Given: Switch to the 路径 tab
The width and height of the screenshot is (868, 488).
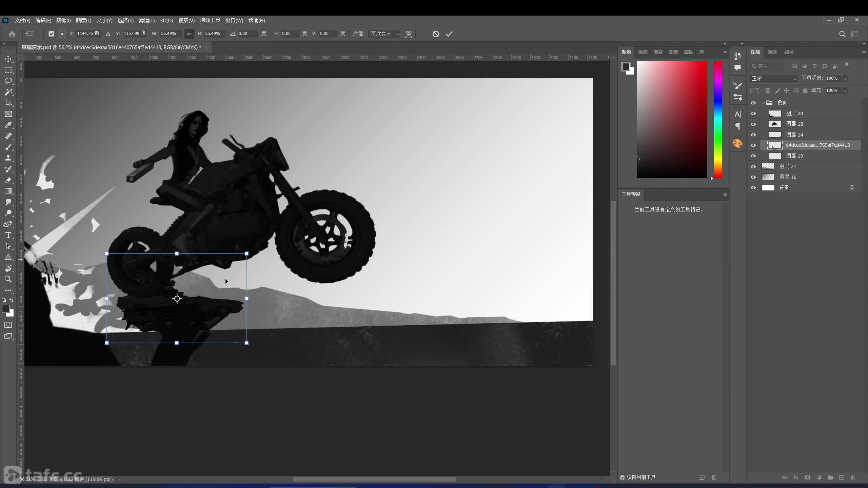Looking at the screenshot, I should (x=789, y=52).
